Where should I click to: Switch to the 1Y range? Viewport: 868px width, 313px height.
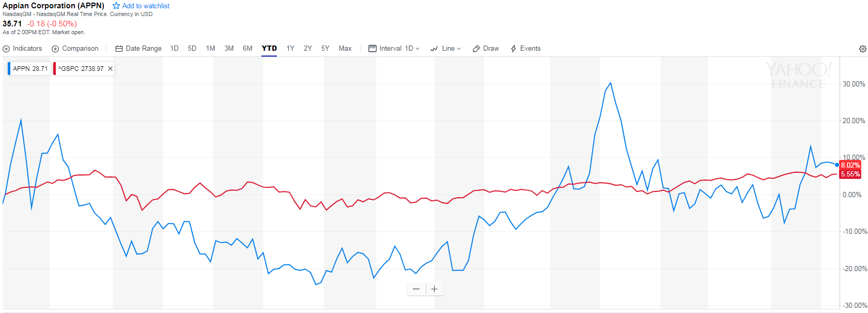pos(290,49)
